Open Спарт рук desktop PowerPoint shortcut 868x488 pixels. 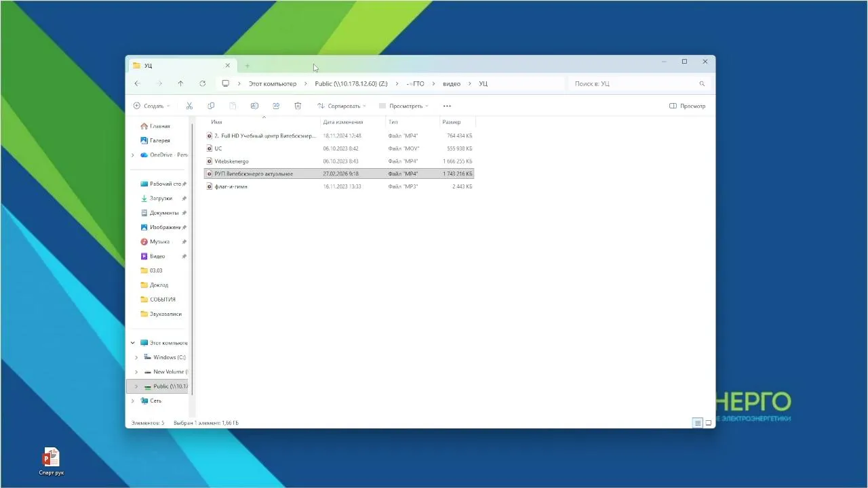52,461
